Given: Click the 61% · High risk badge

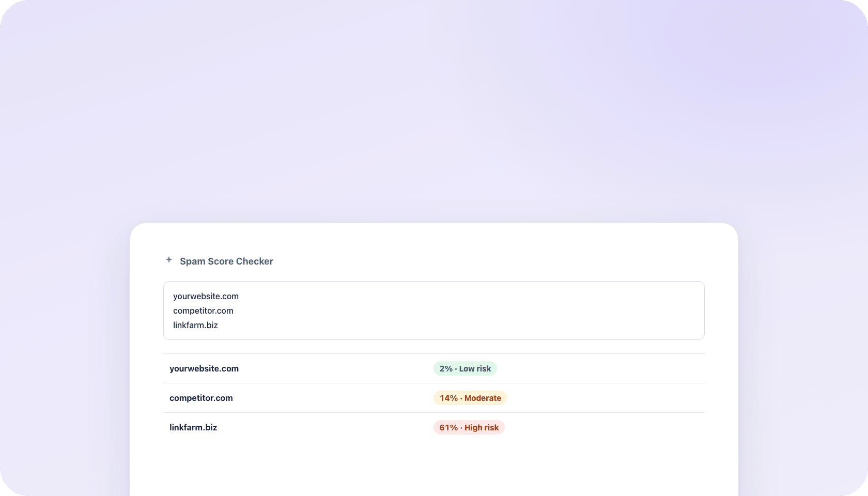Looking at the screenshot, I should [469, 427].
